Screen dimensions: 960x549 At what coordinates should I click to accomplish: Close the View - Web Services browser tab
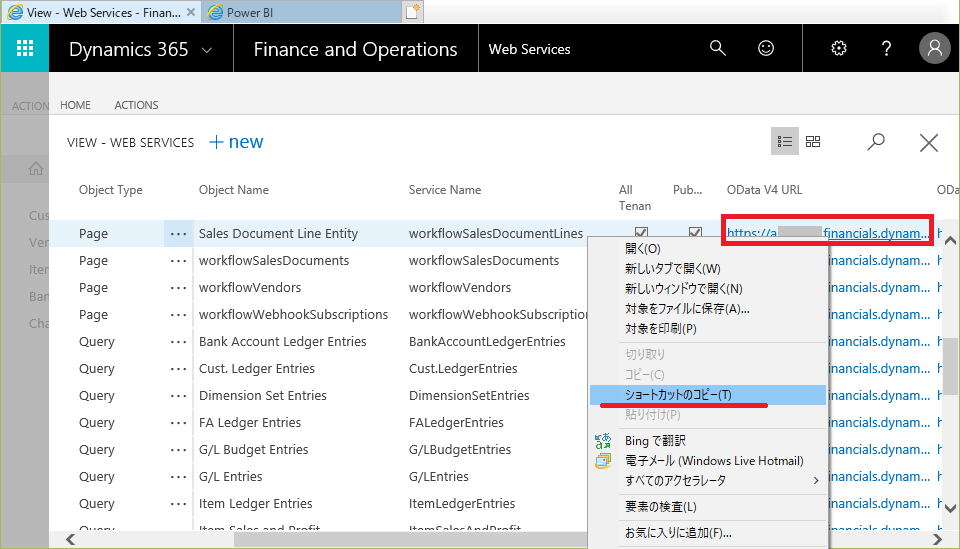pos(191,12)
